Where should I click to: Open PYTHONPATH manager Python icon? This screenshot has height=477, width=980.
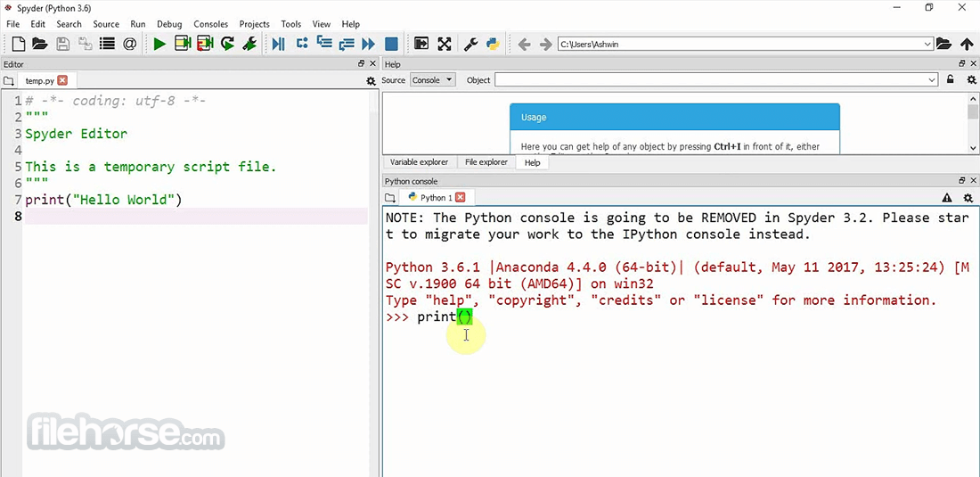(493, 44)
